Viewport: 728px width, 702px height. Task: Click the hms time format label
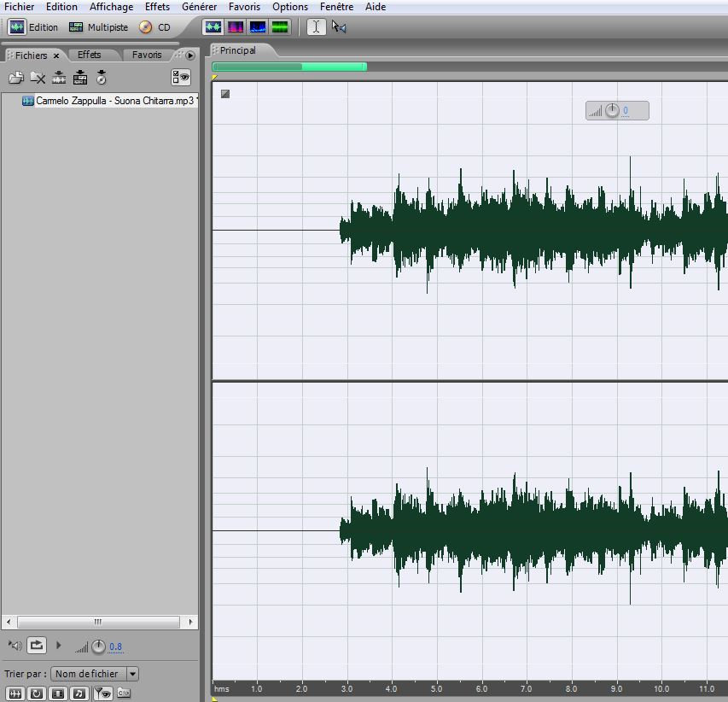click(221, 688)
